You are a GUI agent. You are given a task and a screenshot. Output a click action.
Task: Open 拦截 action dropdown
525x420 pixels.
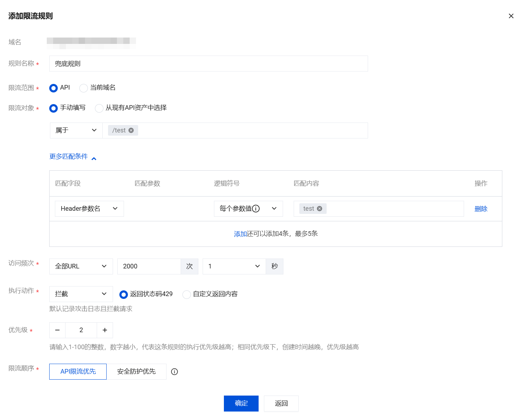[x=81, y=294]
